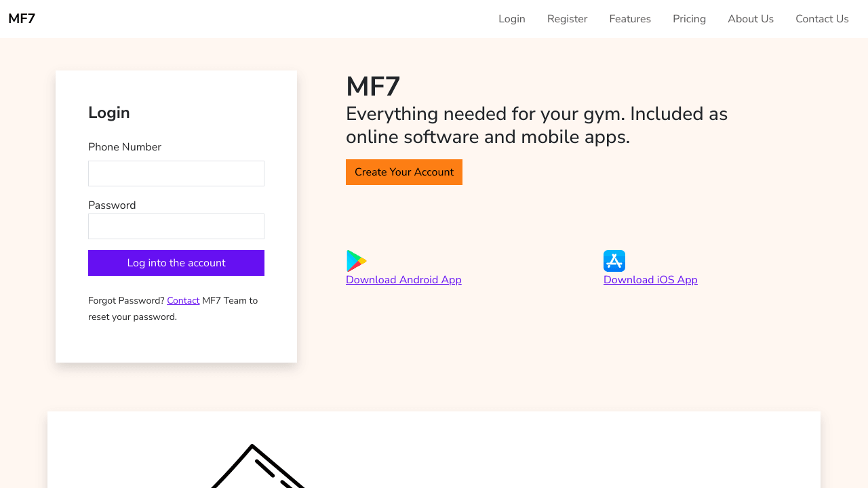868x488 pixels.
Task: Click the Contact link for password reset
Action: [183, 301]
